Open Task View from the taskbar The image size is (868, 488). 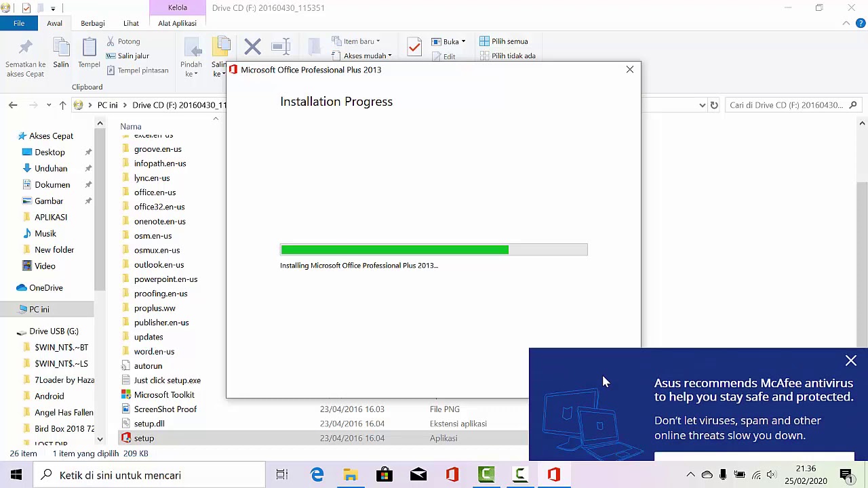[x=282, y=475]
